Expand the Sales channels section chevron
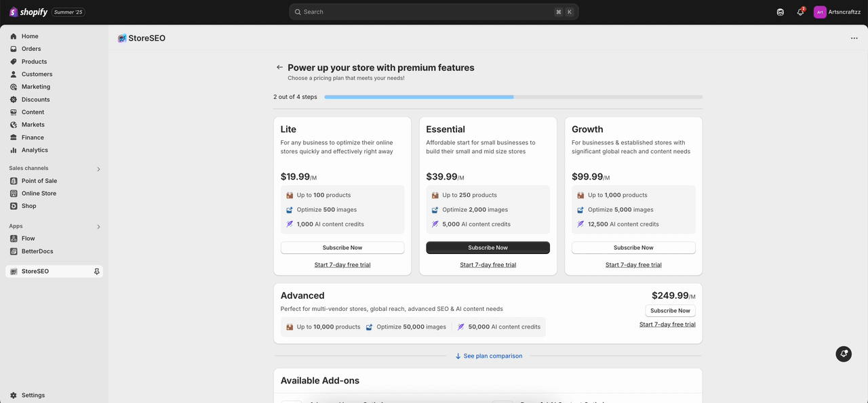The image size is (868, 403). [98, 169]
